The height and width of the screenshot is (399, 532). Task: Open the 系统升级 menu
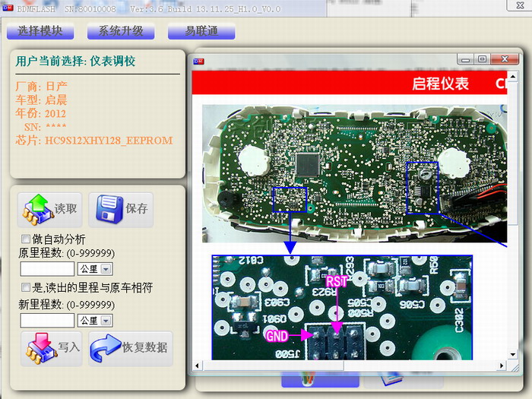point(120,32)
